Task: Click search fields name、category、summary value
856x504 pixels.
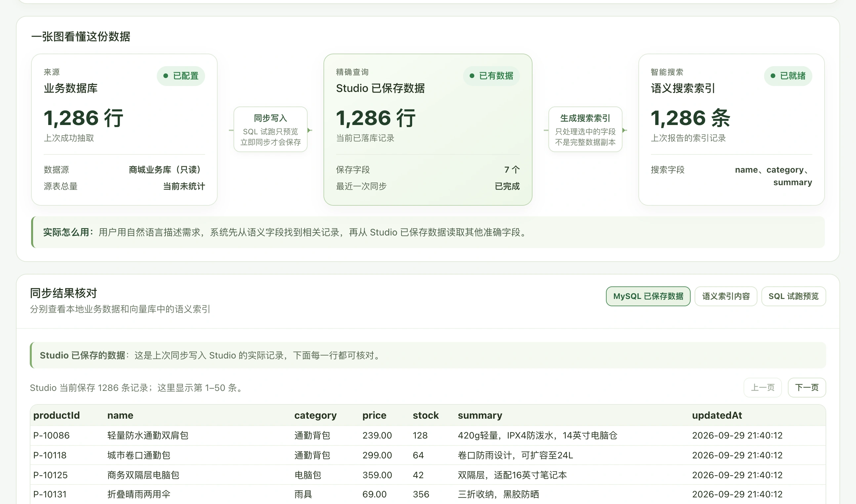Action: tap(773, 176)
